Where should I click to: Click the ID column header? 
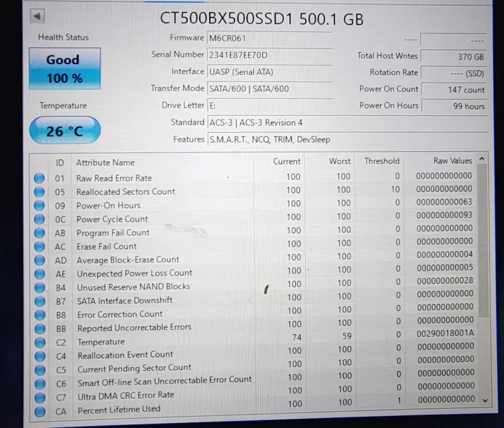(x=60, y=162)
